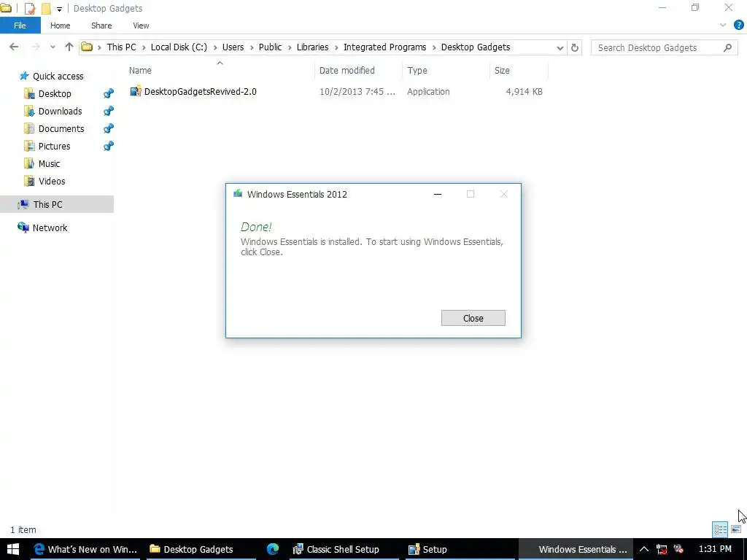Sort by the Name column header
747x560 pixels.
tap(140, 71)
